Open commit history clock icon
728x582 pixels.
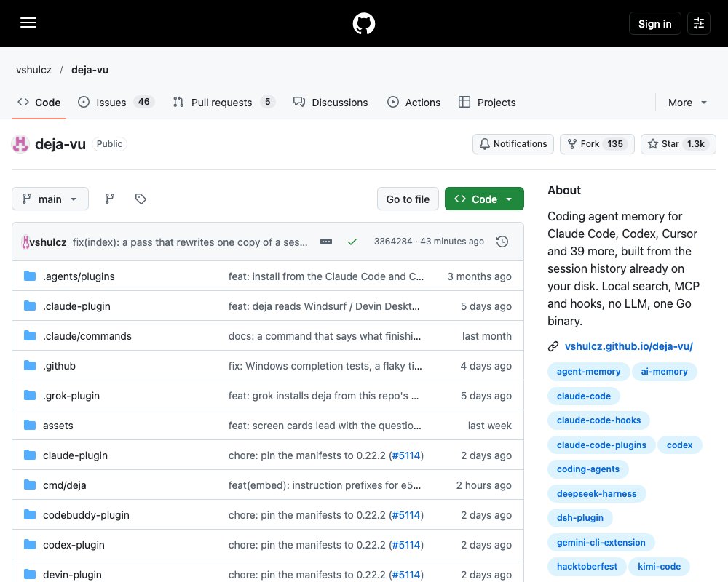[x=502, y=242]
